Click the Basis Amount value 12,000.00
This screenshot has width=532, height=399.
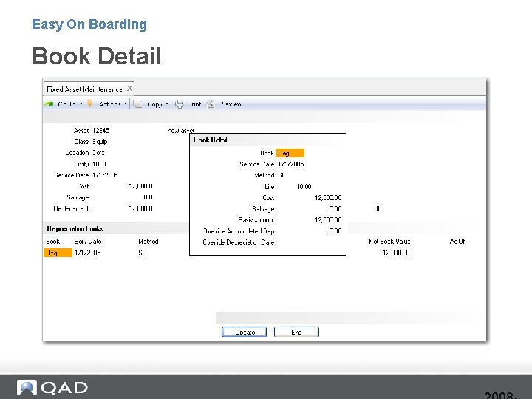(x=328, y=220)
